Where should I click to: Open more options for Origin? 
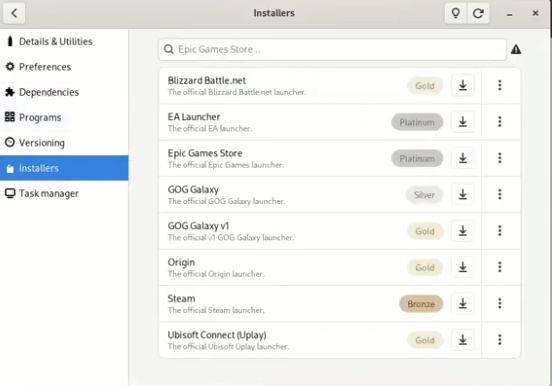(500, 267)
